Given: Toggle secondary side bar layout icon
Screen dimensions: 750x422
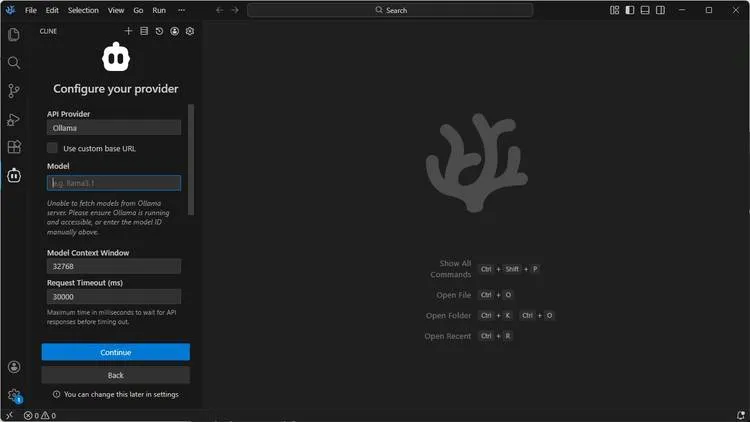Looking at the screenshot, I should tap(661, 10).
